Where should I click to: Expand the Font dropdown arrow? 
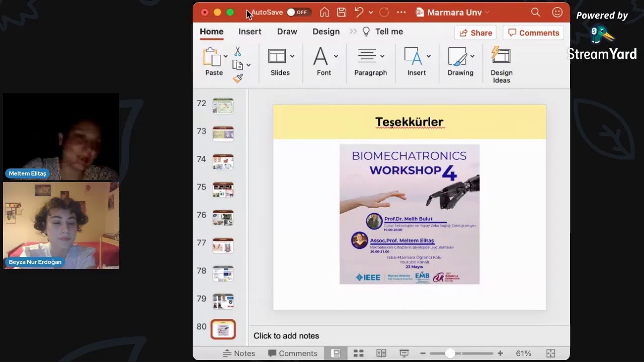click(336, 56)
